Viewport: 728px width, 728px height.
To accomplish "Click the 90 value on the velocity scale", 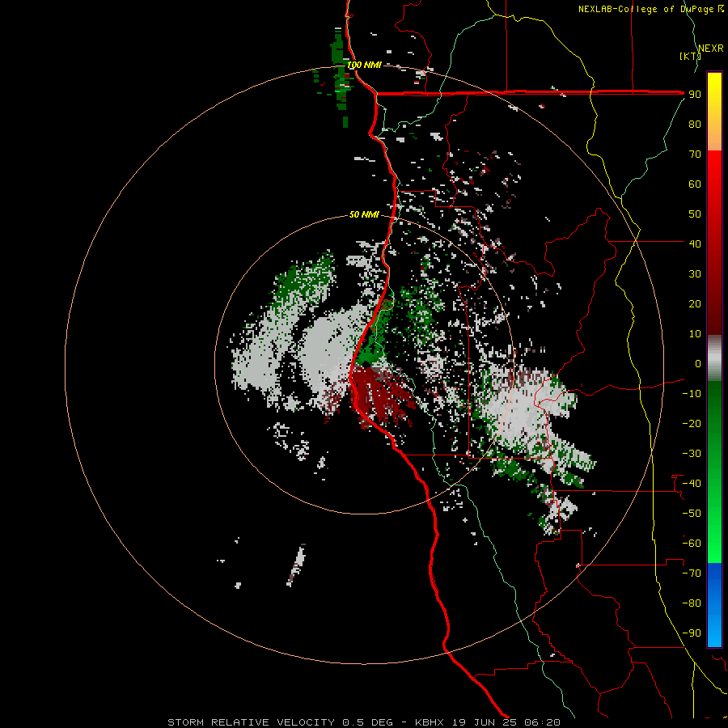I will [x=695, y=95].
